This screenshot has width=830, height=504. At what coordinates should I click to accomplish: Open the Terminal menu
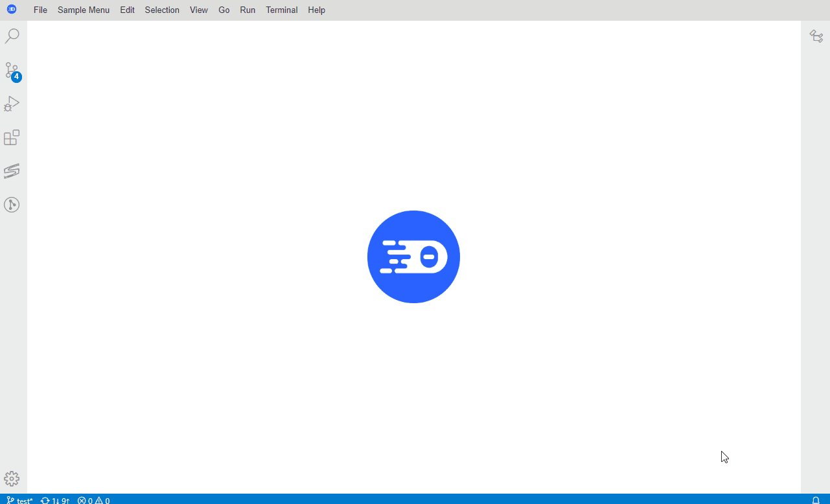click(x=282, y=10)
